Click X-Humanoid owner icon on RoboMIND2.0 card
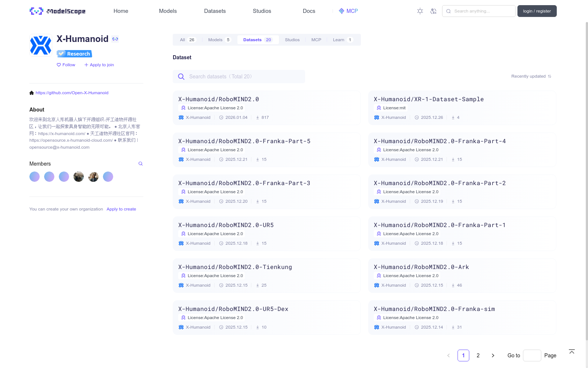 (181, 117)
